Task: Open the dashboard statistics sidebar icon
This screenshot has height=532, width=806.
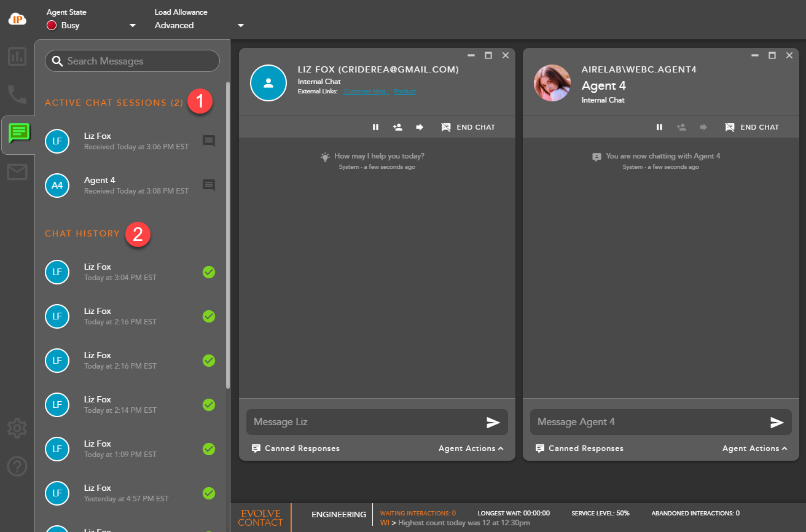Action: [x=17, y=57]
